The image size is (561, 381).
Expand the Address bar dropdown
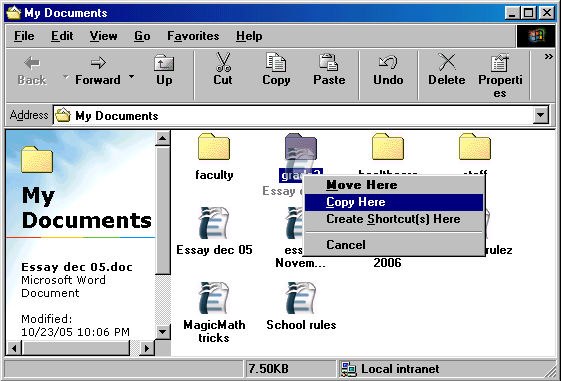click(x=541, y=115)
